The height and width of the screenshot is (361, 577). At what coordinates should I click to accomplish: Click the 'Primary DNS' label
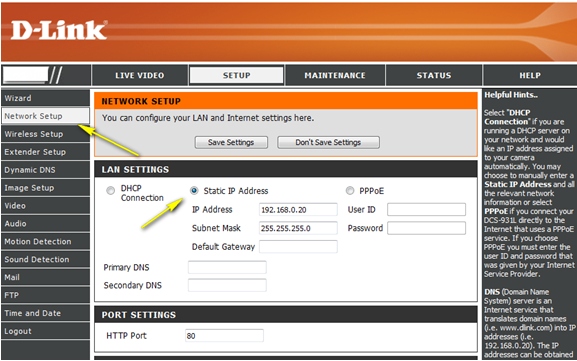tap(126, 268)
